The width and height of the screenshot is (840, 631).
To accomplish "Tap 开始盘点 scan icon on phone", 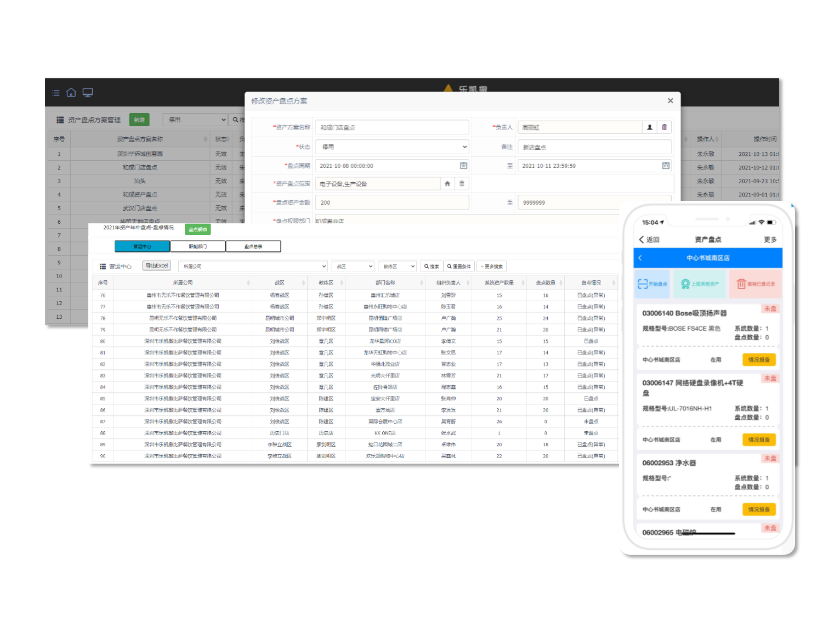I will (643, 284).
